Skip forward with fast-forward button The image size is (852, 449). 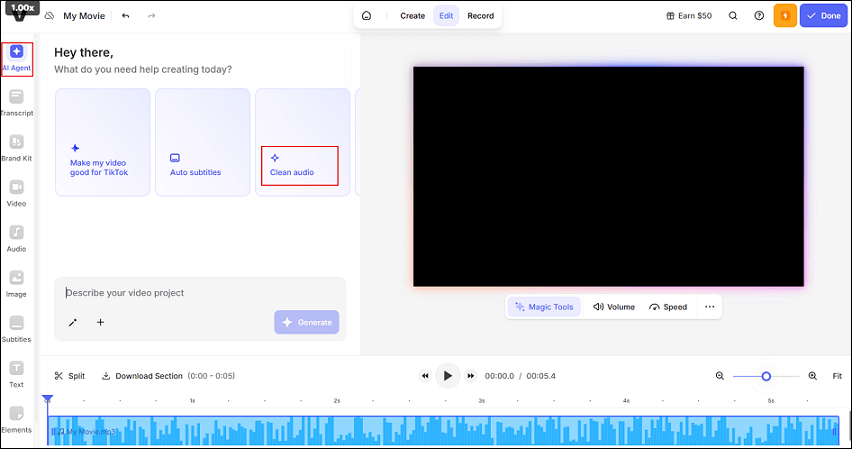[x=471, y=376]
